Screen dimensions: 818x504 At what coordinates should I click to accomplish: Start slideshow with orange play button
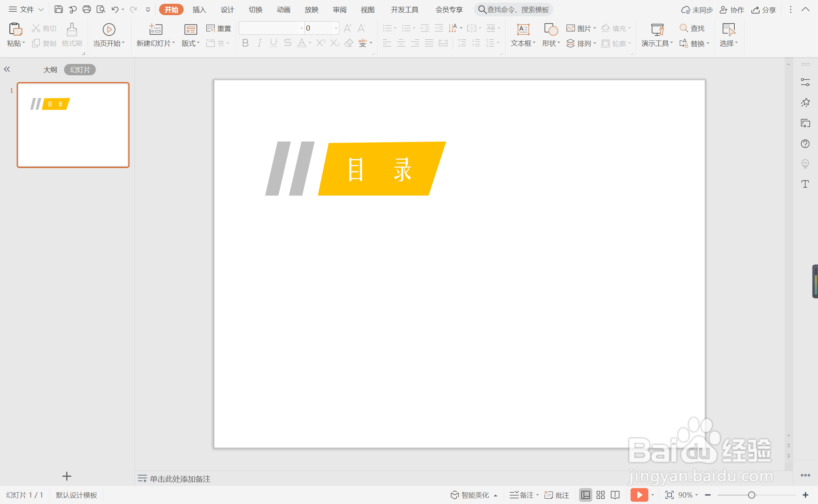[x=639, y=495]
